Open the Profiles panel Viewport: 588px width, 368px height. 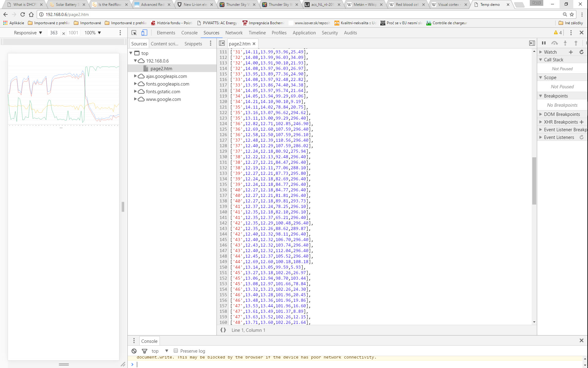click(x=279, y=33)
